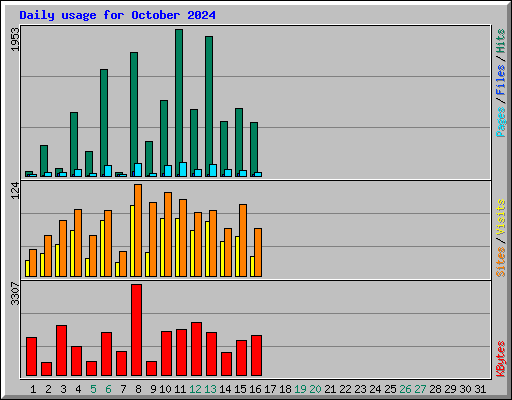Select day 31 on the date axis
Viewport: 512px width, 400px height.
click(480, 389)
